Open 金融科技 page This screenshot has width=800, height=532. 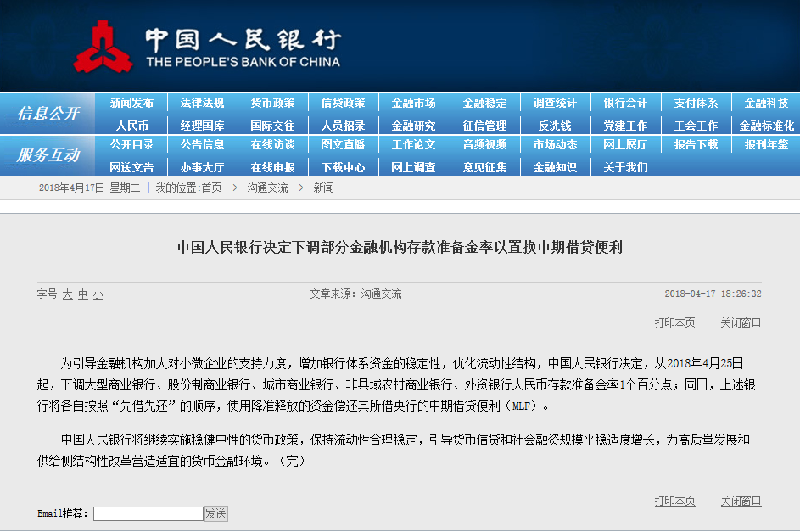(x=766, y=103)
